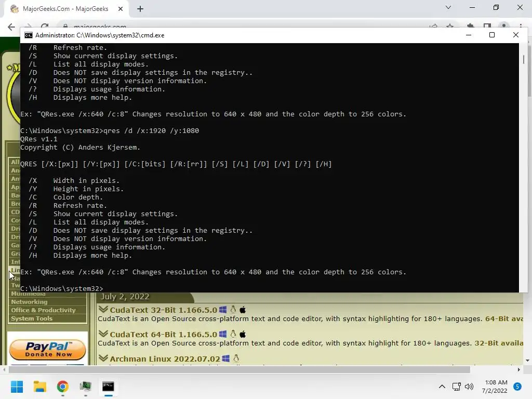Click the Apple icon beside CudaText 32-Bit

(x=243, y=310)
